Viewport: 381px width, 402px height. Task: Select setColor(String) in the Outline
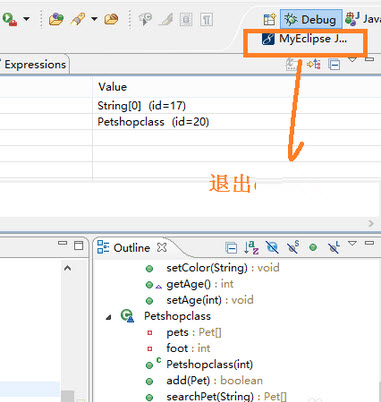click(223, 268)
